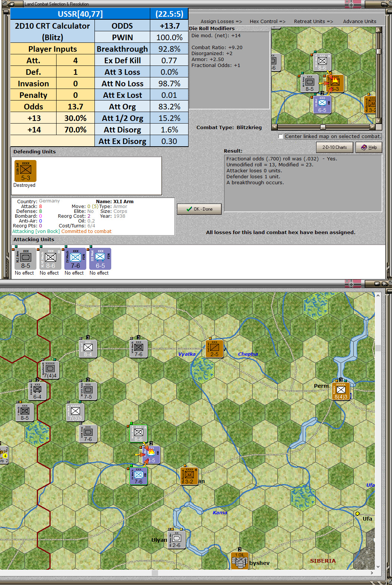The image size is (392, 585).
Task: Select XLI Arm 8-5 in Attacking Units list
Action: [x=26, y=259]
